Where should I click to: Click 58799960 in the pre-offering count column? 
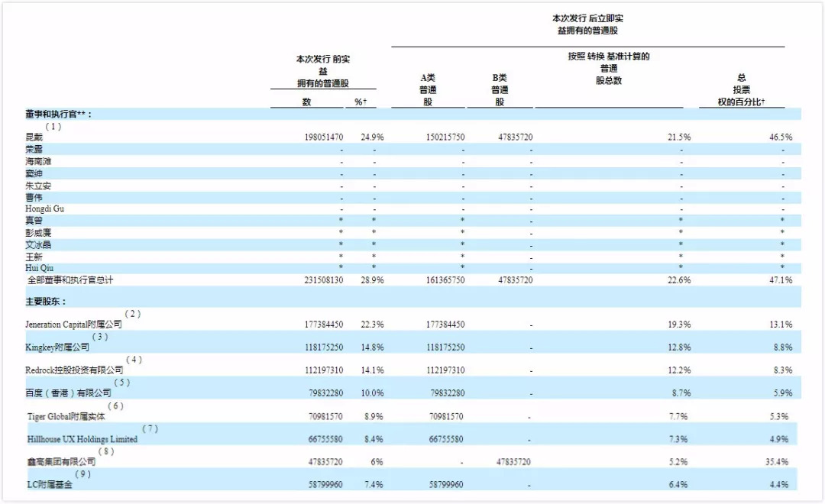325,485
